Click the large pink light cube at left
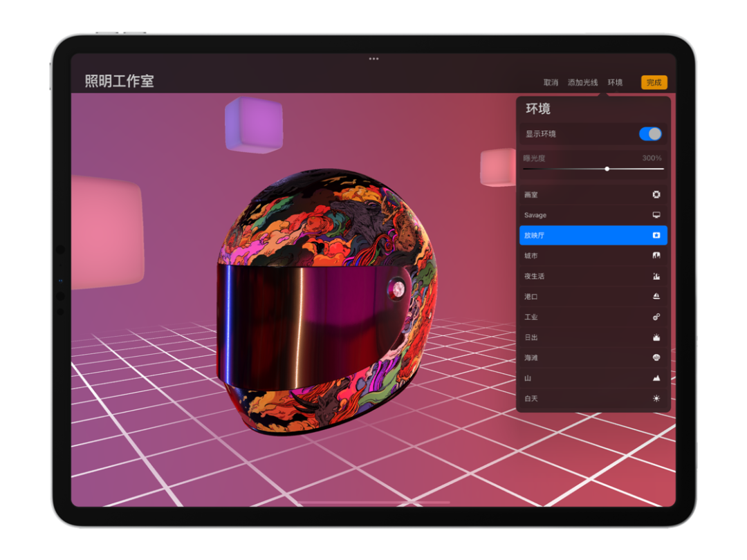747x560 pixels. pos(108,232)
